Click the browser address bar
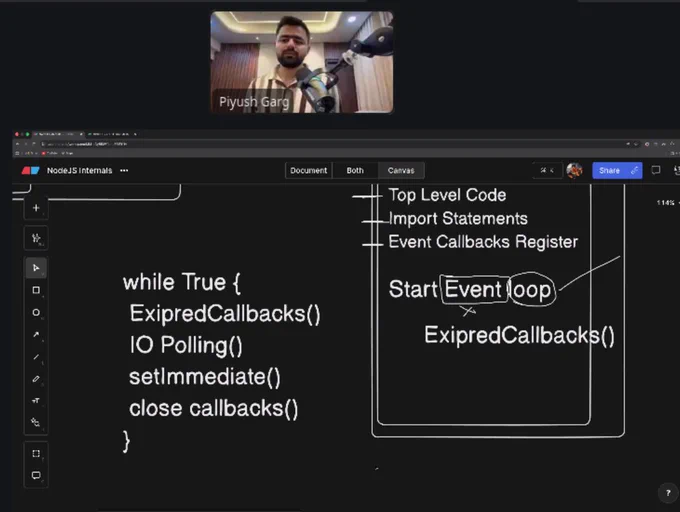This screenshot has width=680, height=512. tap(332, 144)
